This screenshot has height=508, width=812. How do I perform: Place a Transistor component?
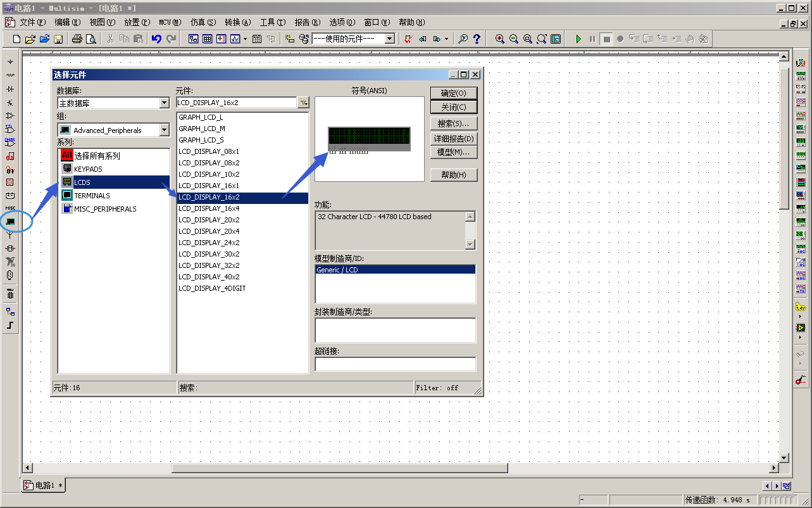coord(10,102)
